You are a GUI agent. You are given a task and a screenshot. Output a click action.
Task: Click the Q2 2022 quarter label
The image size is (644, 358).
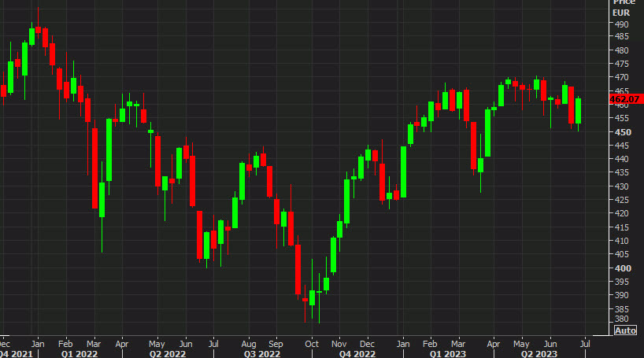[x=168, y=354]
